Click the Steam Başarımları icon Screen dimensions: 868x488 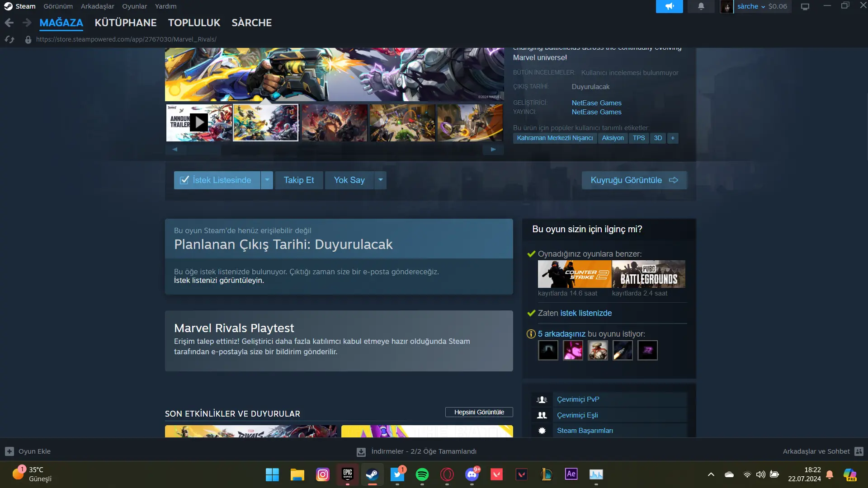pos(542,431)
